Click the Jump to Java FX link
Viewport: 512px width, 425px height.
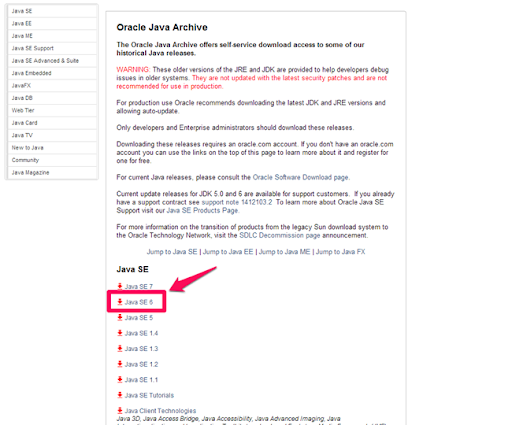(x=340, y=252)
